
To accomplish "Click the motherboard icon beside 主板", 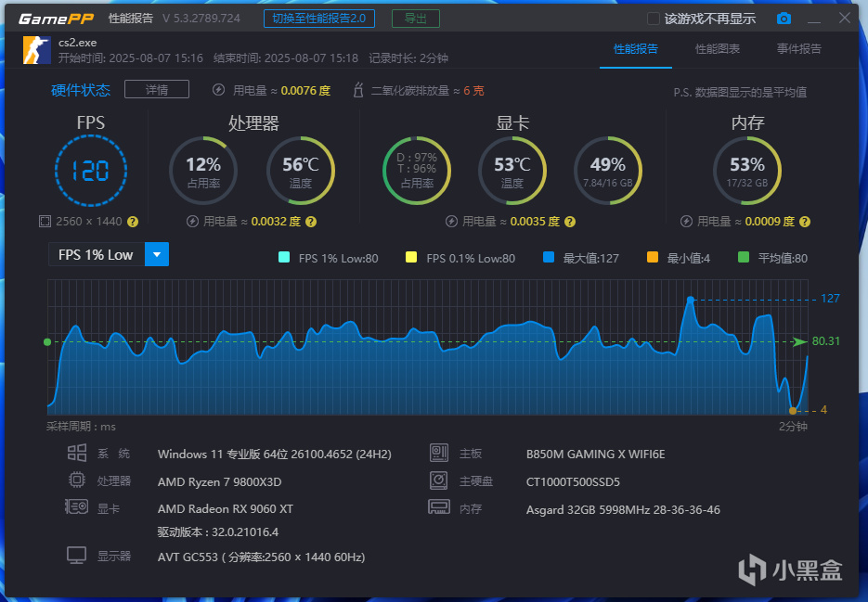I will click(439, 453).
